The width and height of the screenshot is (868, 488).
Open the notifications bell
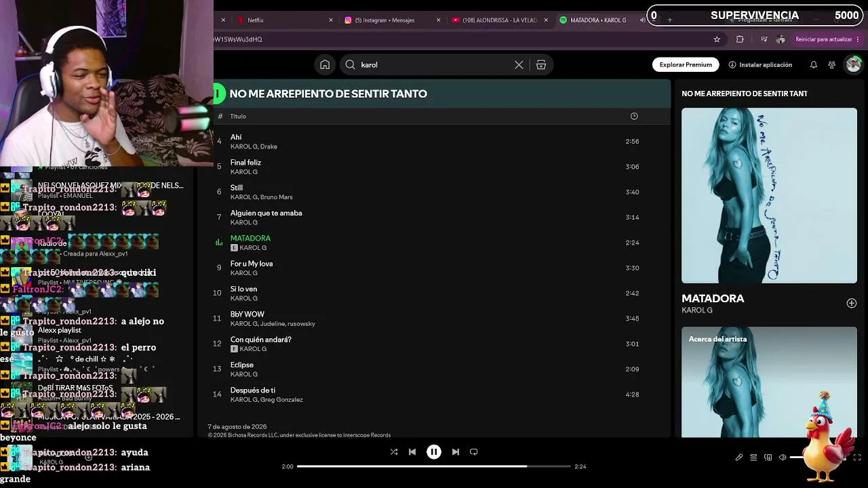[x=813, y=64]
